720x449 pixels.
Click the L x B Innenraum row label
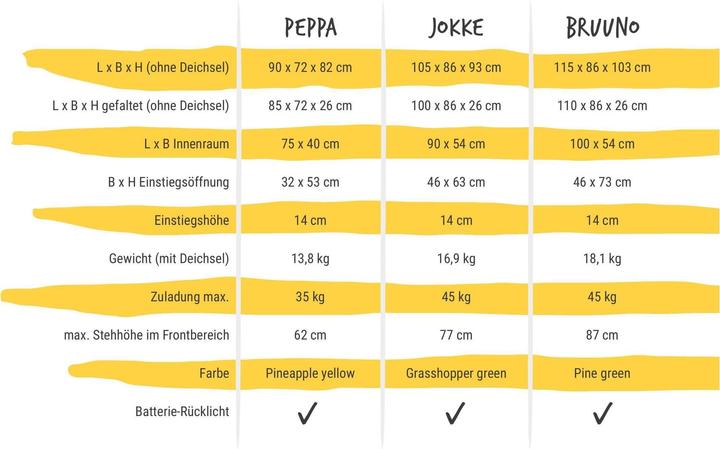pyautogui.click(x=186, y=144)
